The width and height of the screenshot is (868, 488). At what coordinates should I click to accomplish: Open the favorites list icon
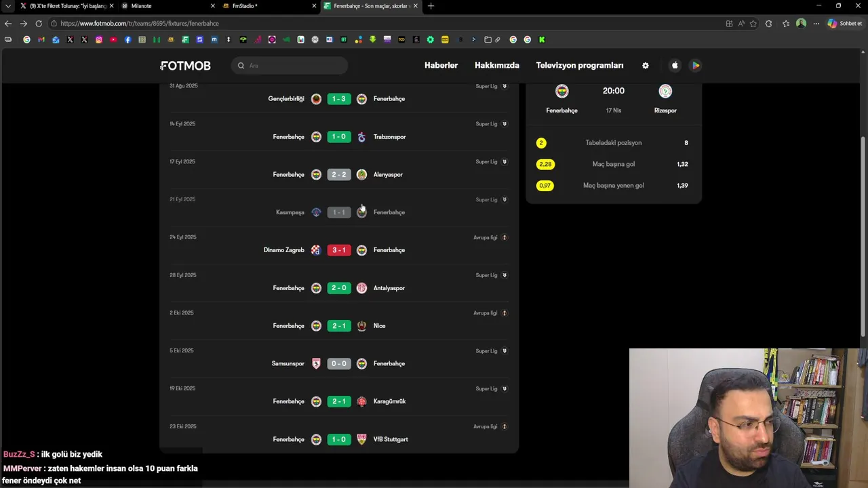pyautogui.click(x=786, y=24)
